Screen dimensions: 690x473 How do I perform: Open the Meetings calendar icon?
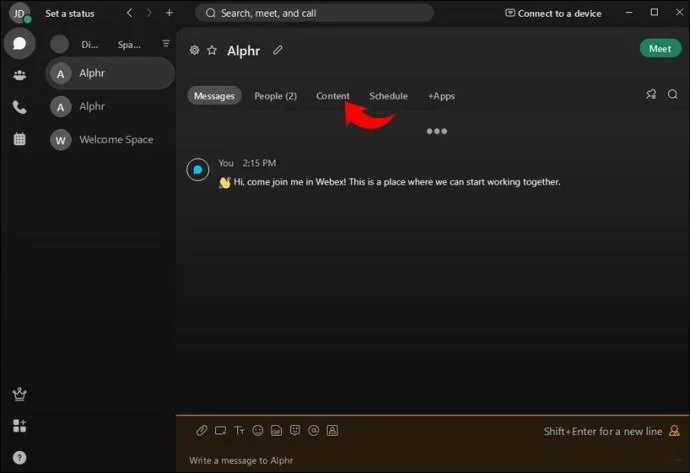coord(19,139)
